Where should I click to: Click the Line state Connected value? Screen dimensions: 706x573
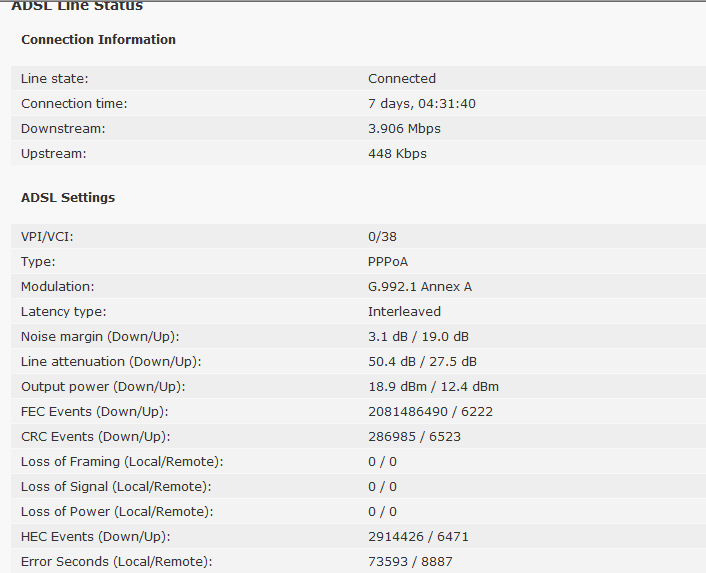pos(402,79)
